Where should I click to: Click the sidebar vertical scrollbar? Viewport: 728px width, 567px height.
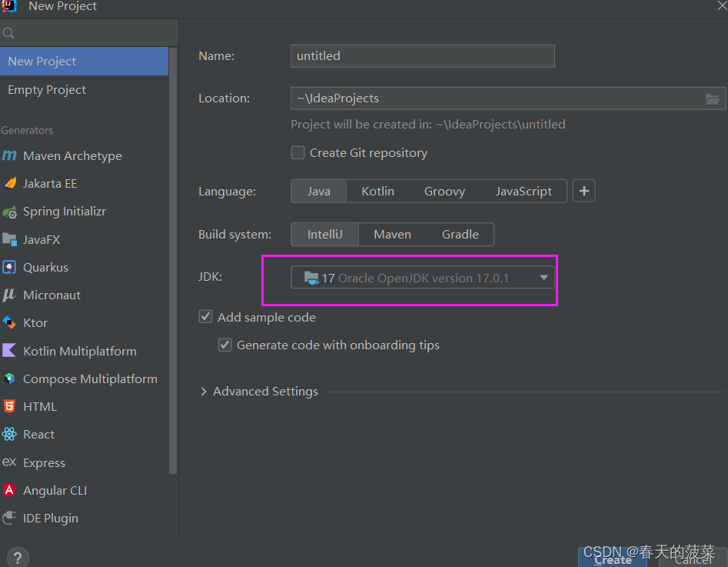[173, 260]
